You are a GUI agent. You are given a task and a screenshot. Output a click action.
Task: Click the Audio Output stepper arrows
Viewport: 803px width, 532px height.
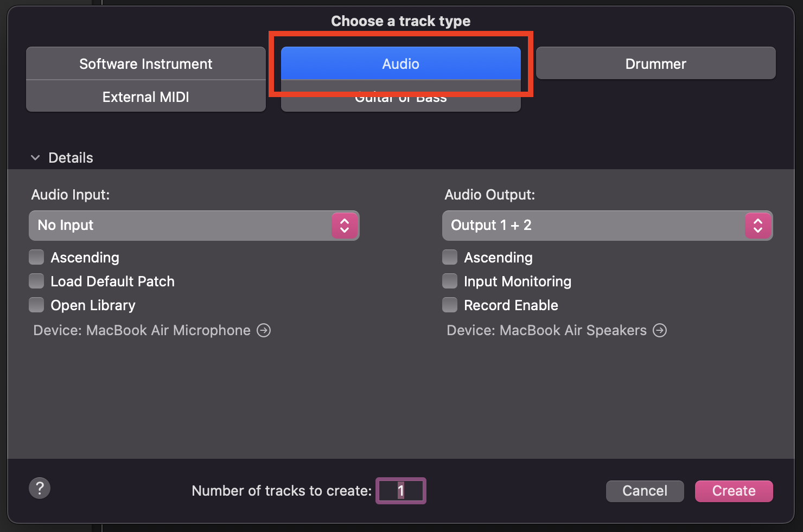point(758,225)
